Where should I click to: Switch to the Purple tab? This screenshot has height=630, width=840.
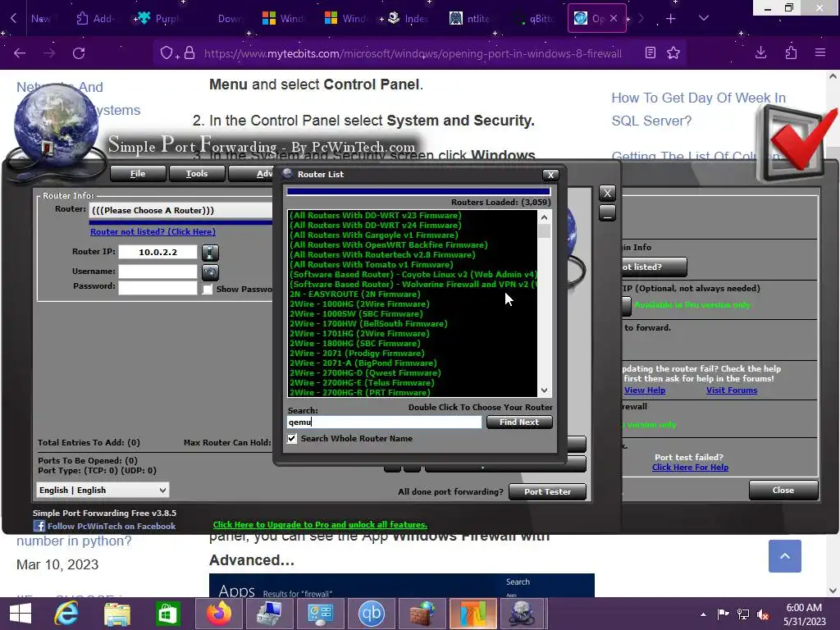[x=158, y=19]
